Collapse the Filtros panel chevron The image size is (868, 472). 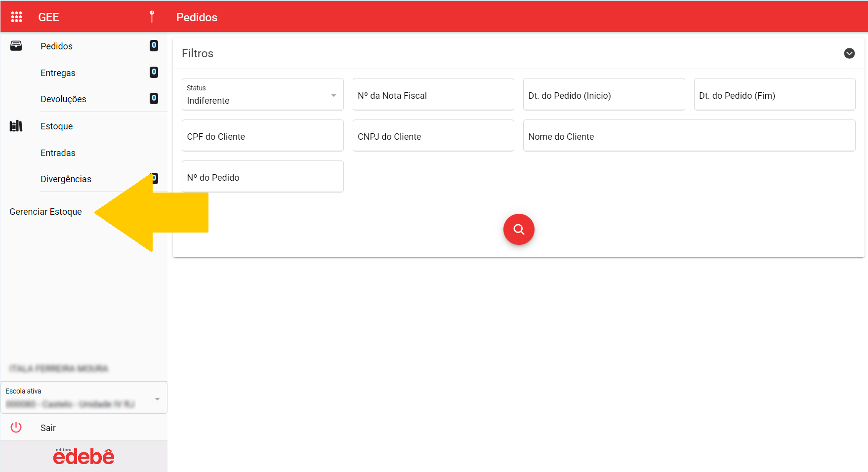pos(849,53)
